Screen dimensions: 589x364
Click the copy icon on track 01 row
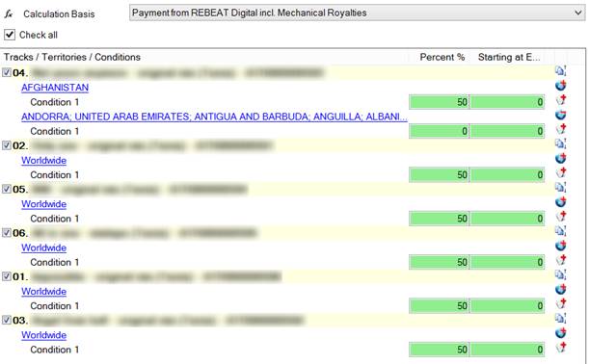[x=560, y=274]
